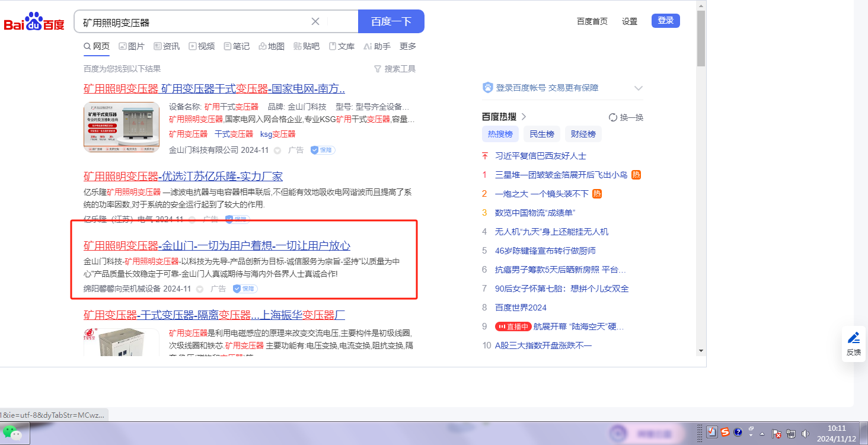This screenshot has width=868, height=445.
Task: Open the 三星堆 hot search link
Action: 561,175
